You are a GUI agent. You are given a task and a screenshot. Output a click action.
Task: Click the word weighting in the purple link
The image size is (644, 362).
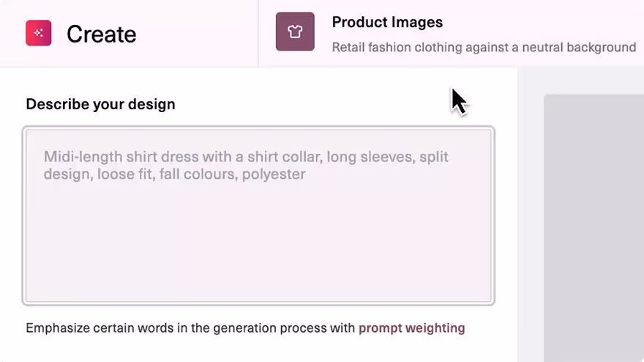pyautogui.click(x=435, y=328)
